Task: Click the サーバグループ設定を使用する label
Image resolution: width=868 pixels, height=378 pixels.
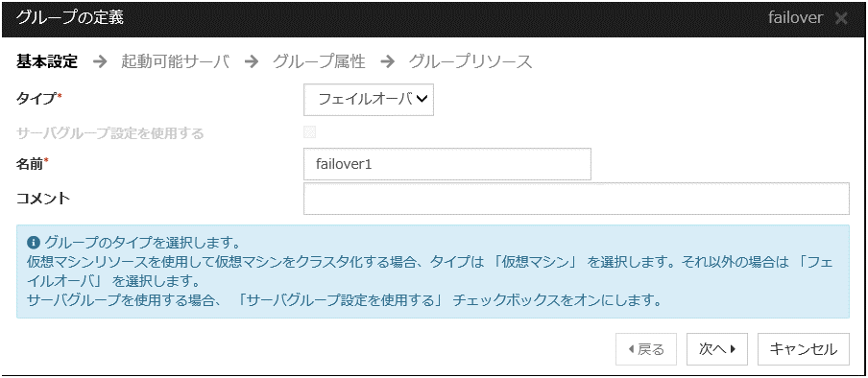Action: [x=110, y=133]
